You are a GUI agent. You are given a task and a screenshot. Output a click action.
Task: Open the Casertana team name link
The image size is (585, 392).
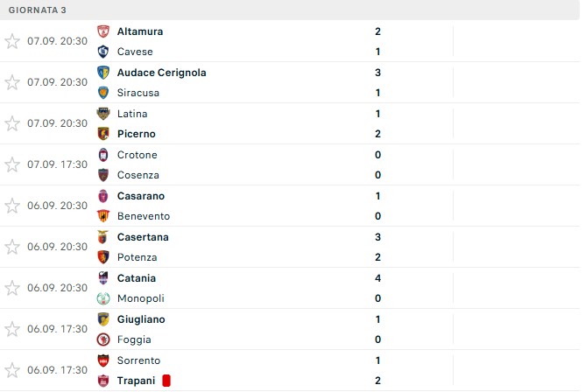click(143, 237)
